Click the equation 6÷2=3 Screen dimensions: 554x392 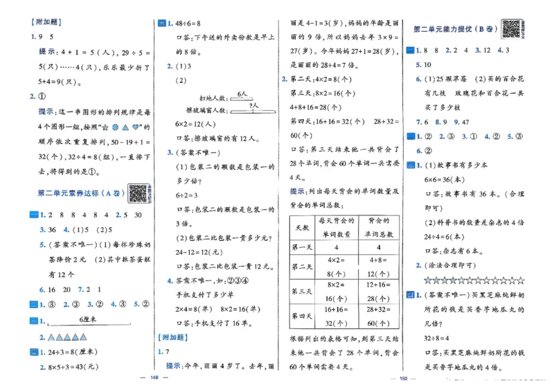coord(186,195)
